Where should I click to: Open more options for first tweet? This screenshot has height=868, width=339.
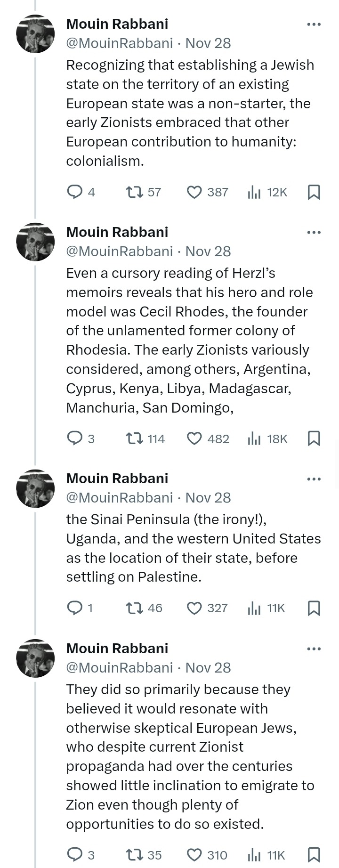point(314,24)
